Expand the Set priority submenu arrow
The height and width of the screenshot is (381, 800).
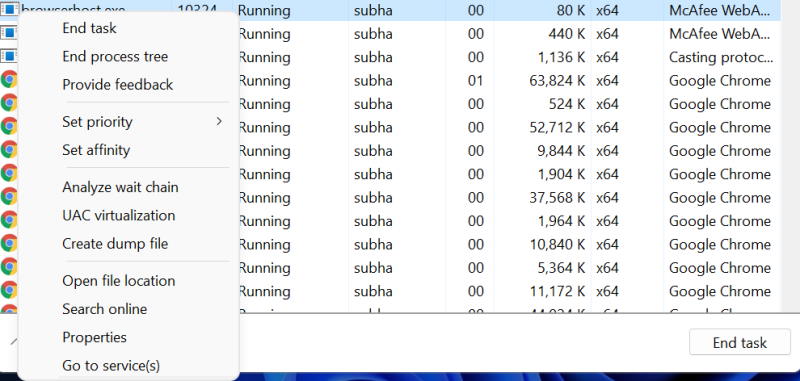(219, 121)
